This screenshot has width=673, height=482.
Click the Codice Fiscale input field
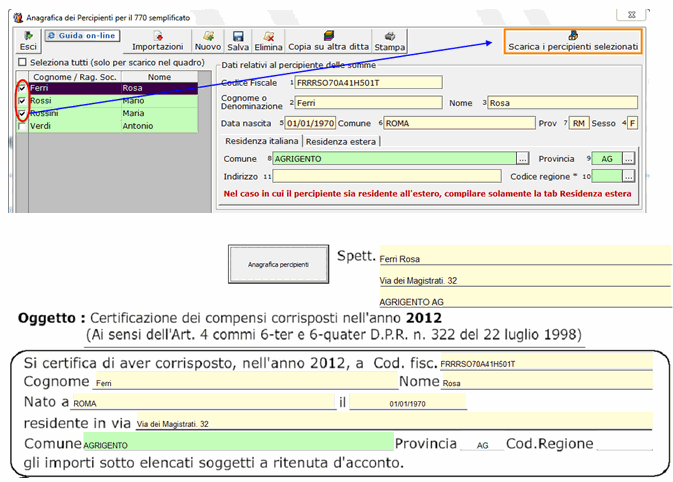(x=368, y=83)
